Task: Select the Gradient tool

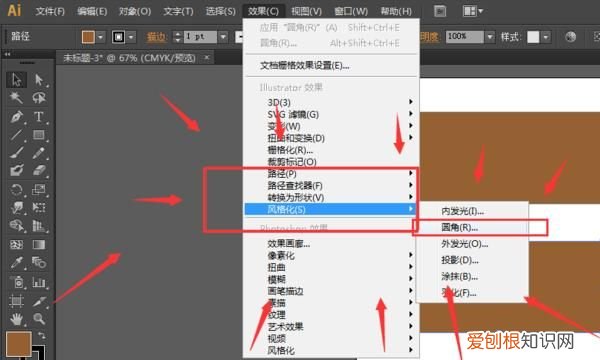Action: coord(39,244)
